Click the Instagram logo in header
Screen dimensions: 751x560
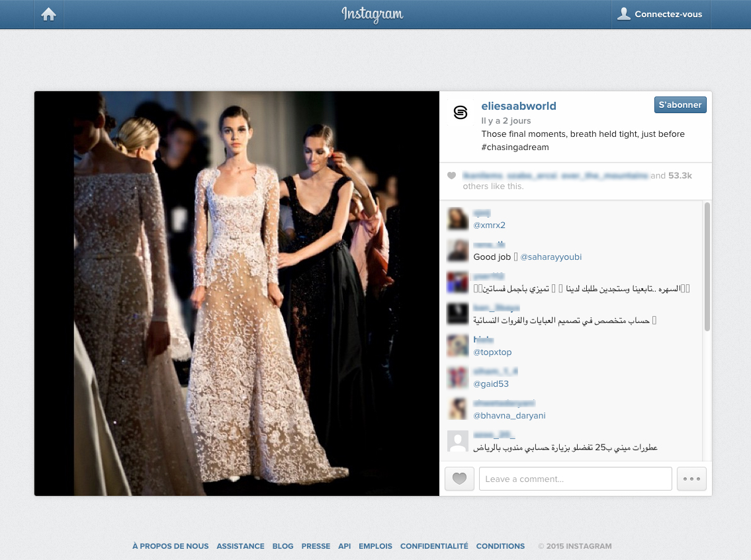373,15
